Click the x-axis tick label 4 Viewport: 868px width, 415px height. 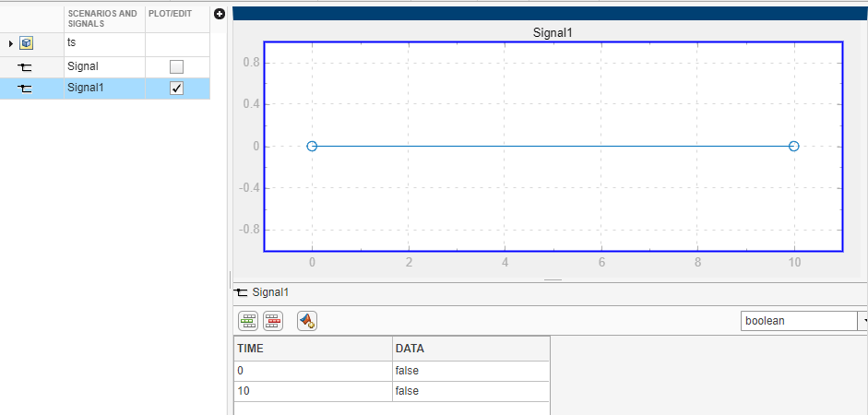click(505, 262)
